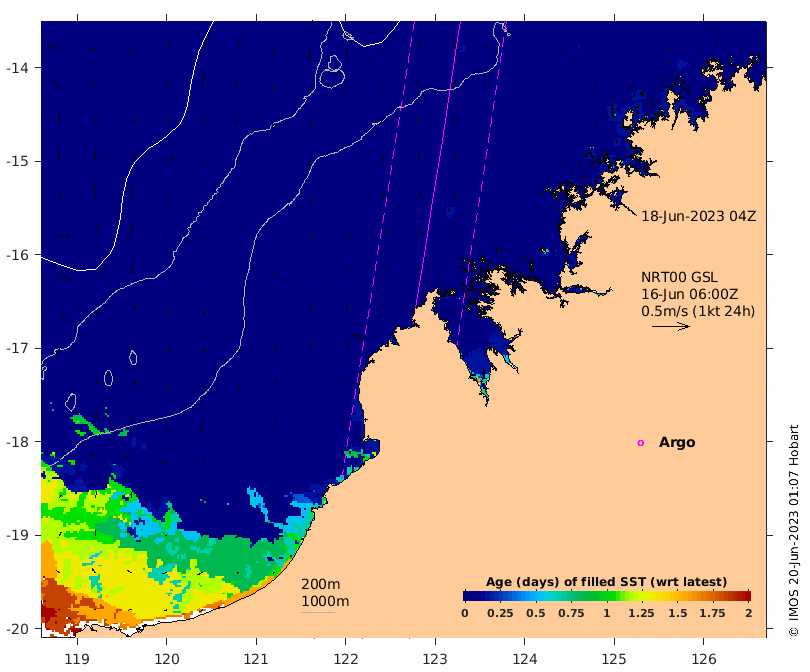The height and width of the screenshot is (672, 810).
Task: Click longitude axis label '119'
Action: point(77,659)
